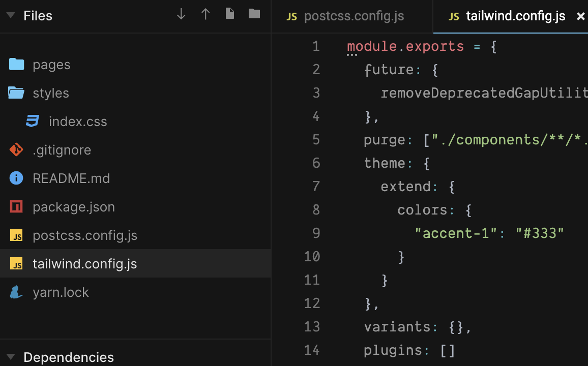Image resolution: width=588 pixels, height=366 pixels.
Task: Click the CSS icon beside index.css
Action: pos(33,121)
